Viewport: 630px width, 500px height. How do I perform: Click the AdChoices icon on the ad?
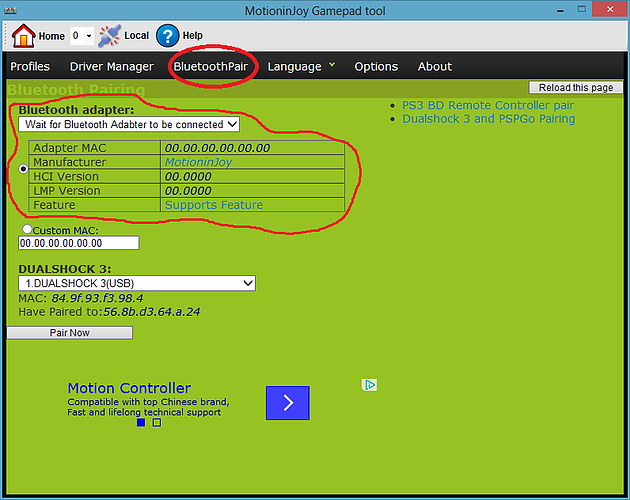point(369,385)
